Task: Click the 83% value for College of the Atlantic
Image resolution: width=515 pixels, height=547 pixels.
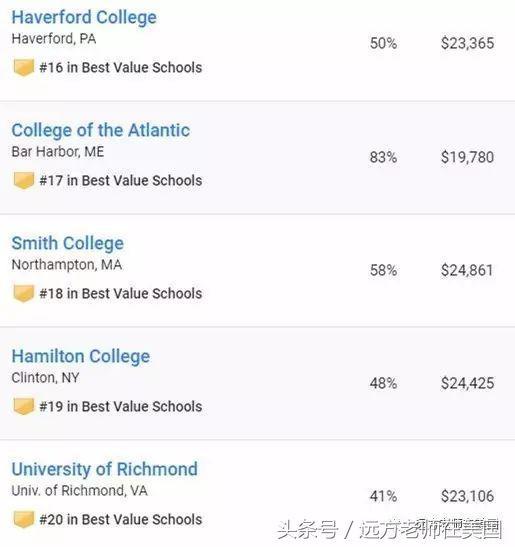Action: pos(383,157)
